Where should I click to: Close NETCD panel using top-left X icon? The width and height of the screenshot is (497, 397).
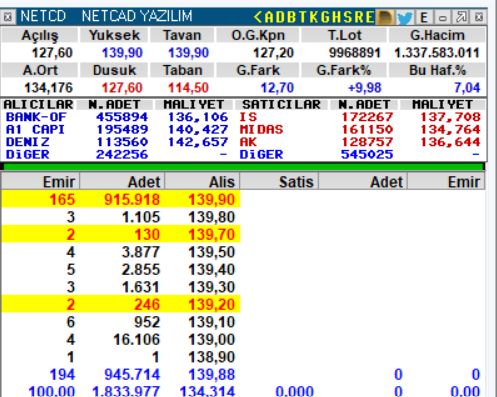tap(8, 17)
